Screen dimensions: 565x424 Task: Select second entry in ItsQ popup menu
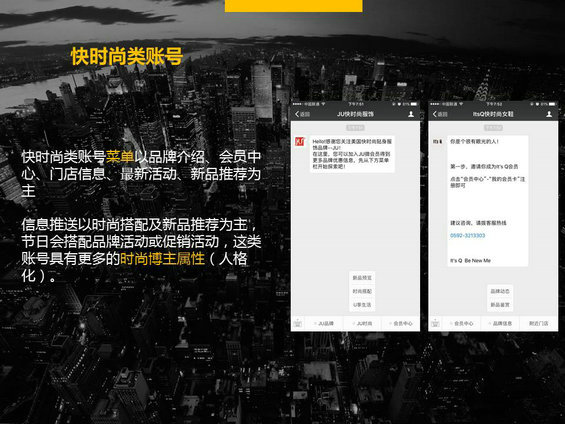[500, 305]
